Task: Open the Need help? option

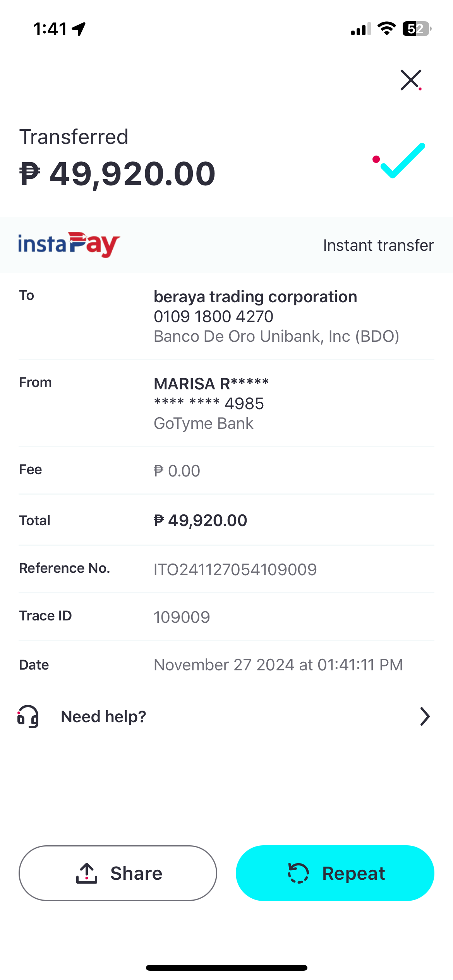Action: coord(103,716)
